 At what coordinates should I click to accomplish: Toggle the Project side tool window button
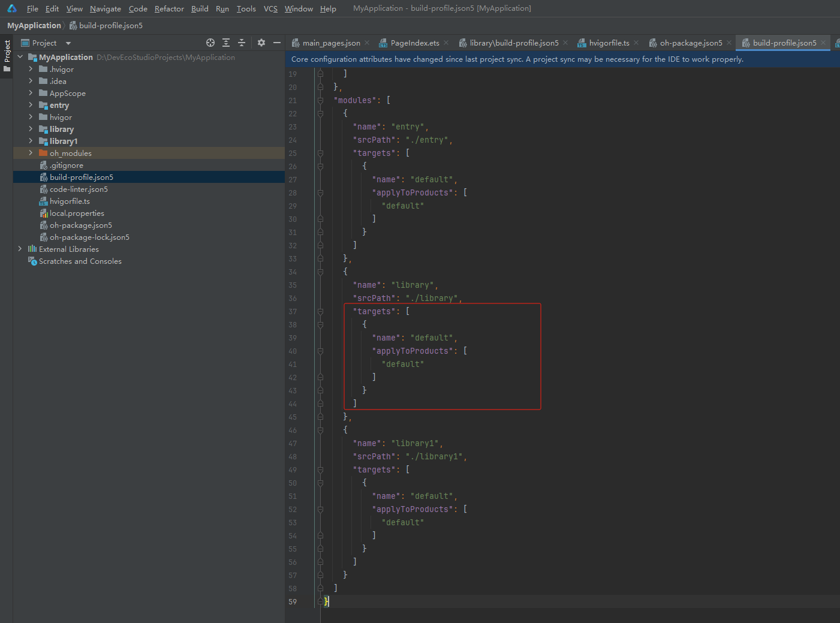[x=7, y=55]
